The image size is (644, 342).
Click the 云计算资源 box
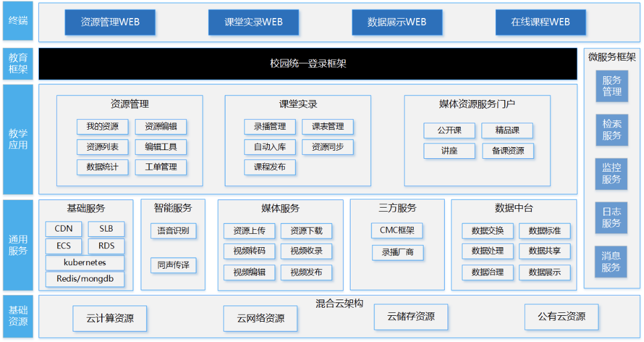click(x=110, y=319)
